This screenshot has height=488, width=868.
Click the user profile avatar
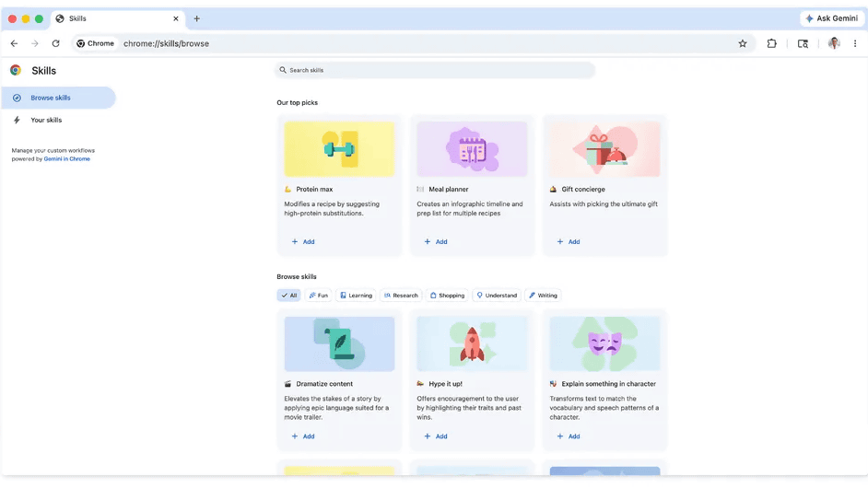pyautogui.click(x=834, y=43)
